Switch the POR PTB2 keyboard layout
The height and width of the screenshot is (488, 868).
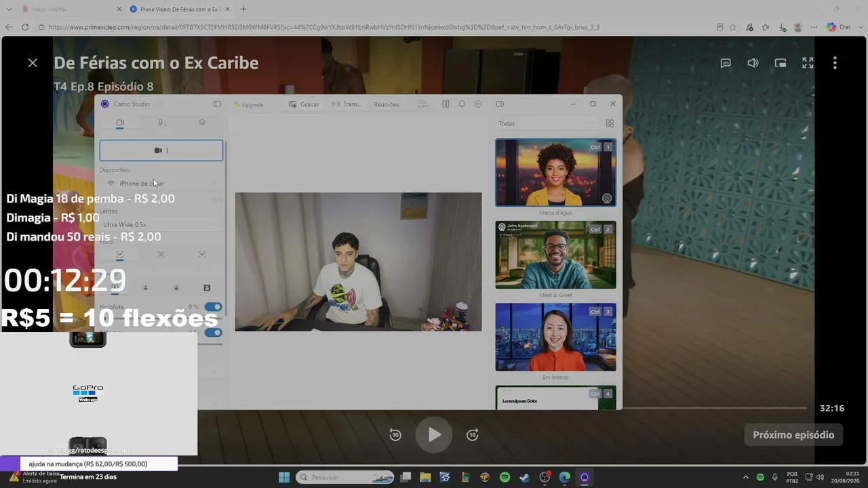[x=792, y=477]
